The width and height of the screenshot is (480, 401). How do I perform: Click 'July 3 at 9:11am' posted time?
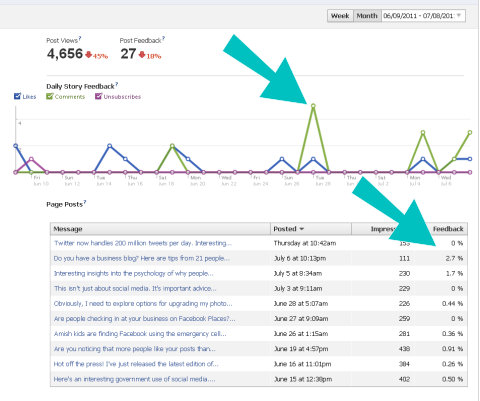[x=298, y=288]
